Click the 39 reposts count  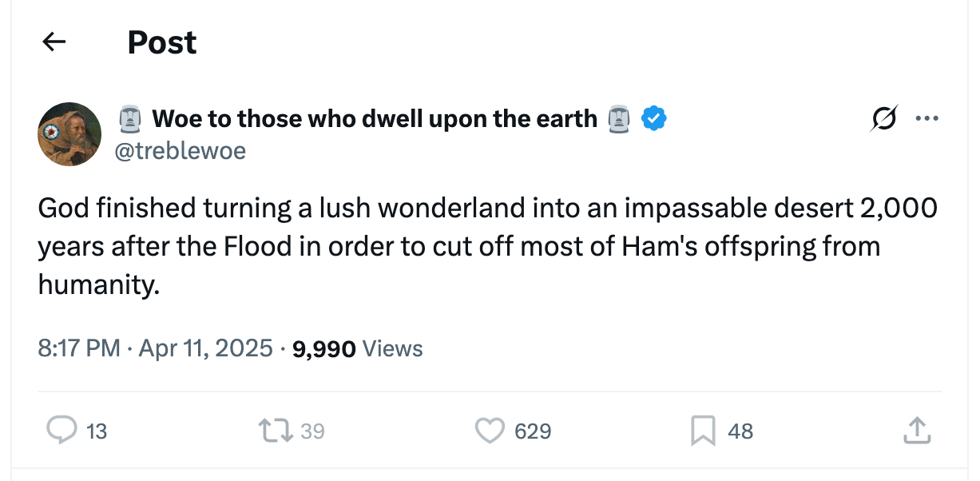[313, 431]
